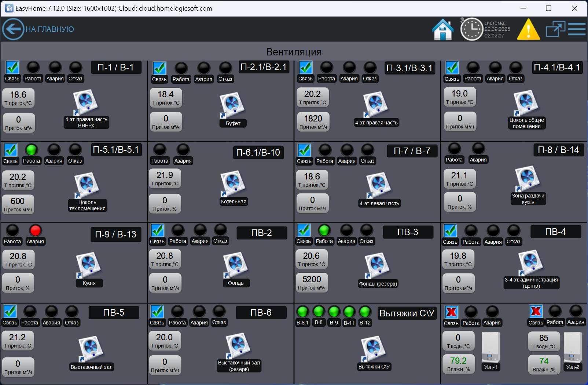Open the yellow warning alerts icon
This screenshot has width=588, height=385.
click(x=528, y=29)
